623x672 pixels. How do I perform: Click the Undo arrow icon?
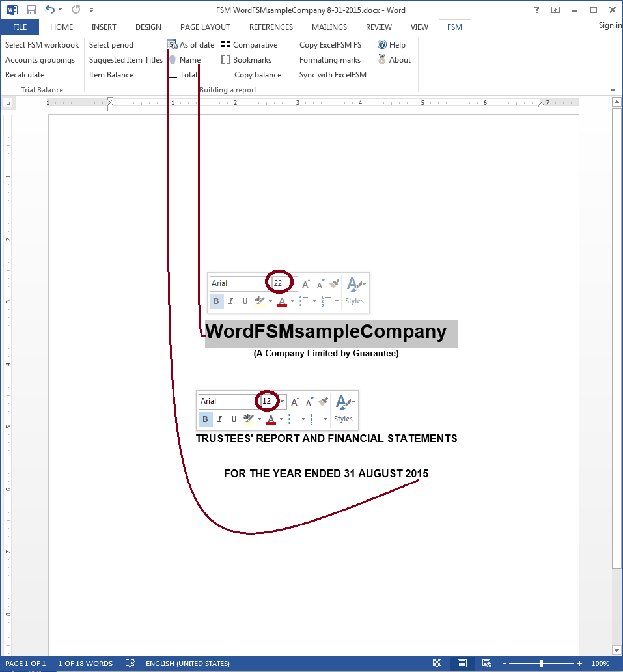point(50,9)
